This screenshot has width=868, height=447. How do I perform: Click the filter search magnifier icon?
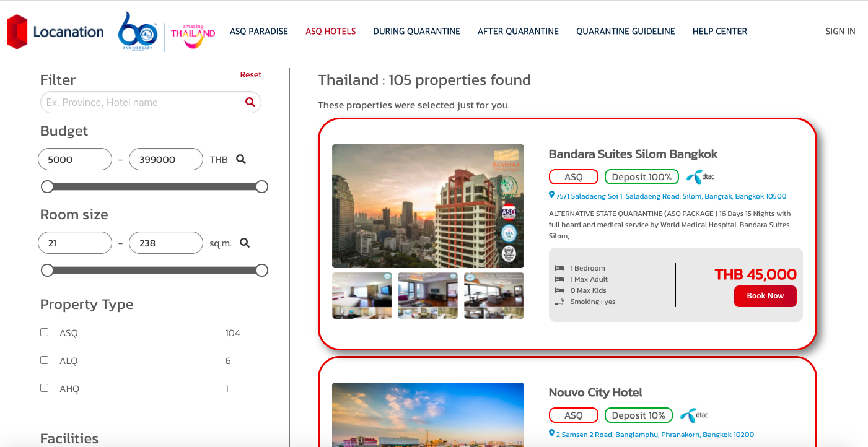[x=250, y=102]
